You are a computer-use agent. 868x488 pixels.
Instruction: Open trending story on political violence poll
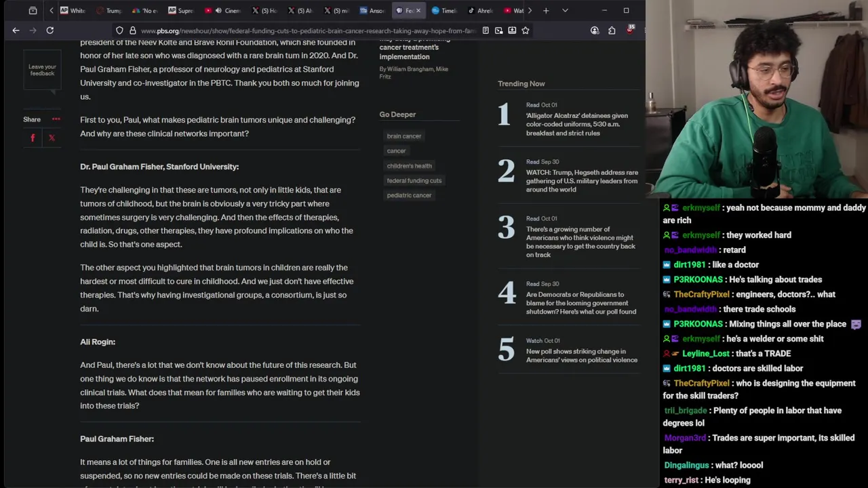pyautogui.click(x=582, y=356)
